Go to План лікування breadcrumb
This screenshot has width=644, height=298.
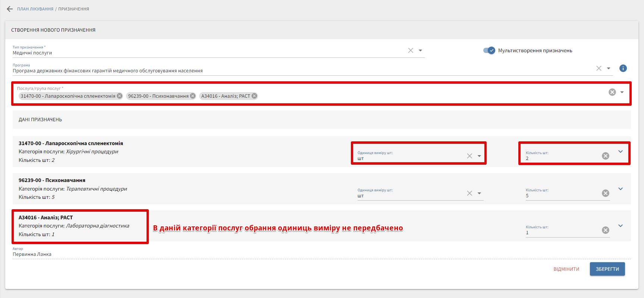(x=35, y=9)
